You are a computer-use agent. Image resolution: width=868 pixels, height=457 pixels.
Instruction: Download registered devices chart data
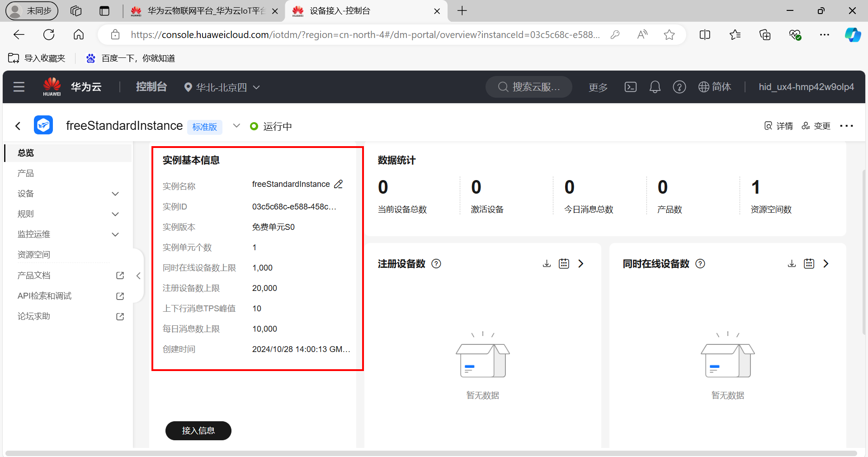547,264
